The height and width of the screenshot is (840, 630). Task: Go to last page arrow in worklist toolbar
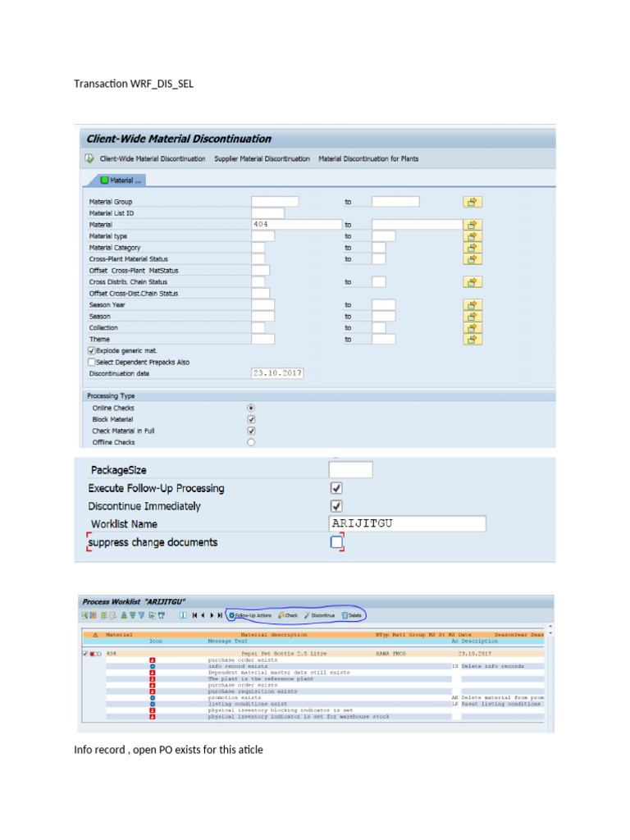click(x=220, y=615)
